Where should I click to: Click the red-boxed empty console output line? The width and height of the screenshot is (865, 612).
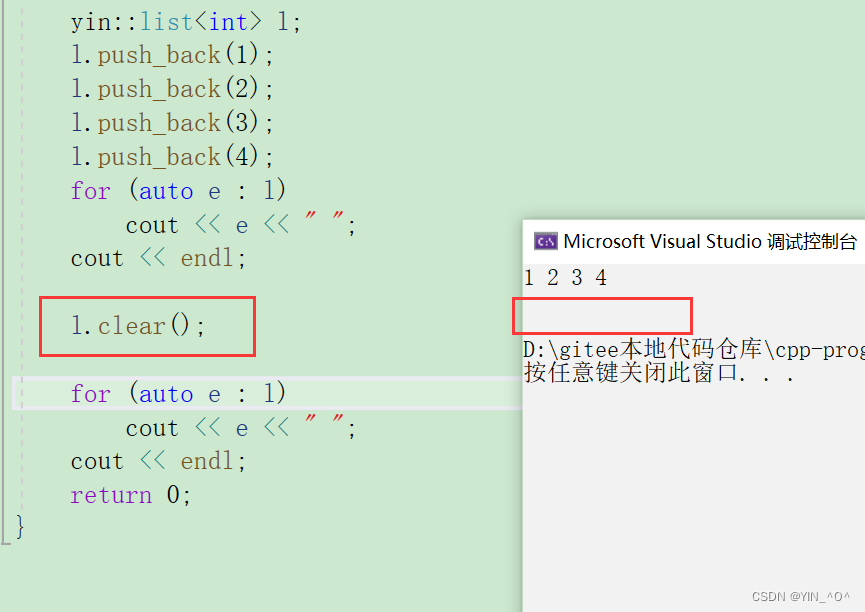point(600,315)
